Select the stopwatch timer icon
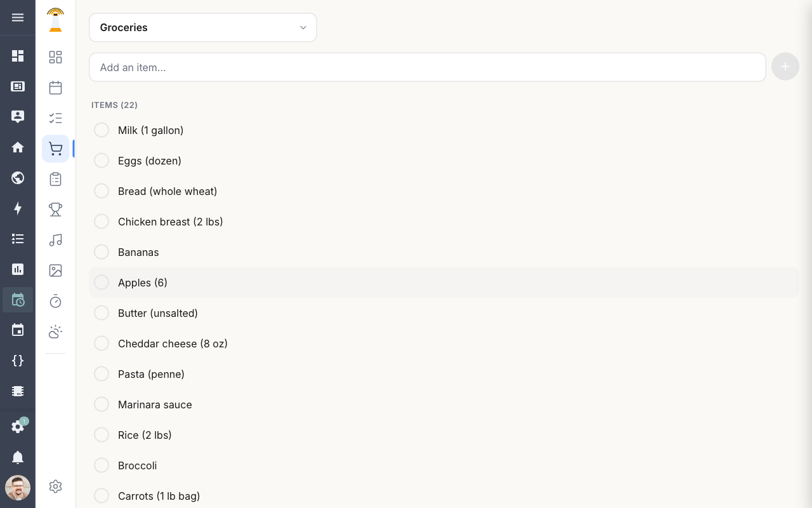The width and height of the screenshot is (812, 508). [x=55, y=301]
